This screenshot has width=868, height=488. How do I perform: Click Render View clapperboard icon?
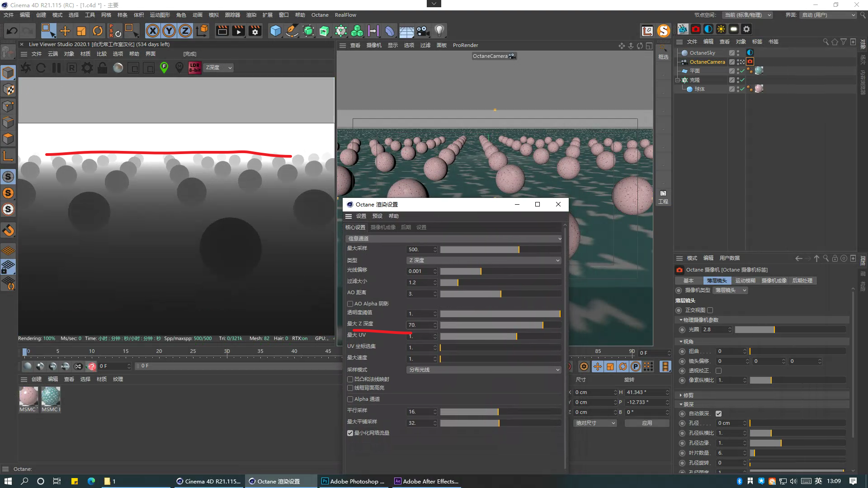click(222, 31)
